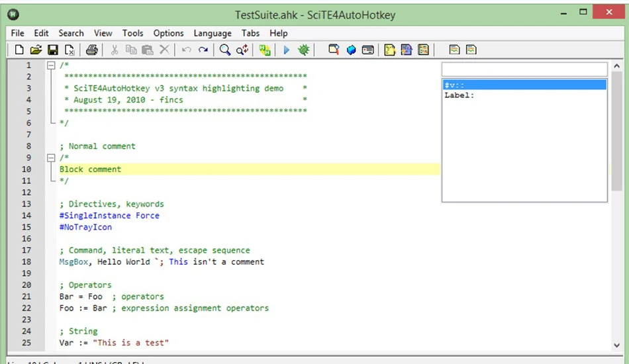This screenshot has height=364, width=629.
Task: Open the File menu
Action: point(17,33)
